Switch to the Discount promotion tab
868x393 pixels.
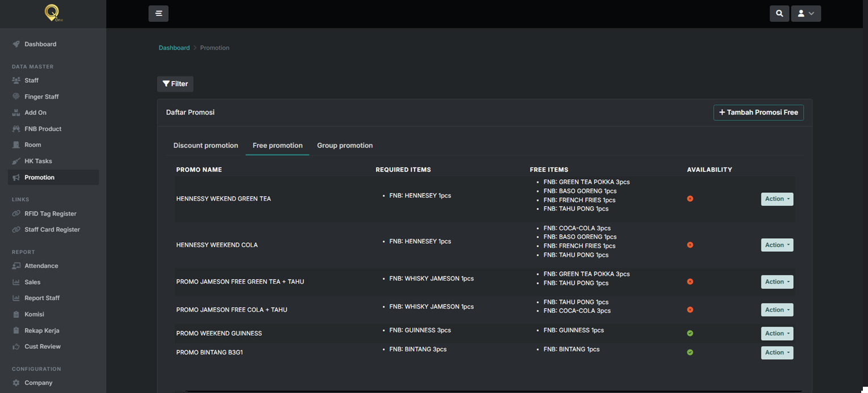[x=206, y=146]
